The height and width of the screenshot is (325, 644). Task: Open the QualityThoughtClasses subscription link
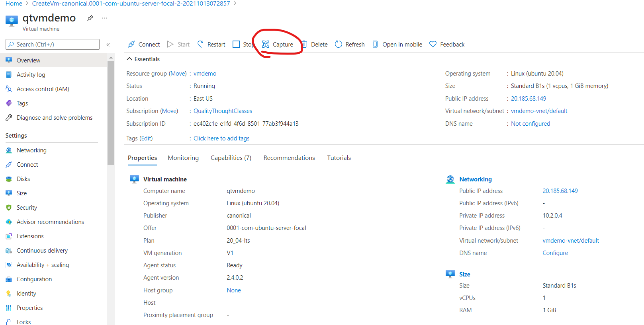coord(223,111)
